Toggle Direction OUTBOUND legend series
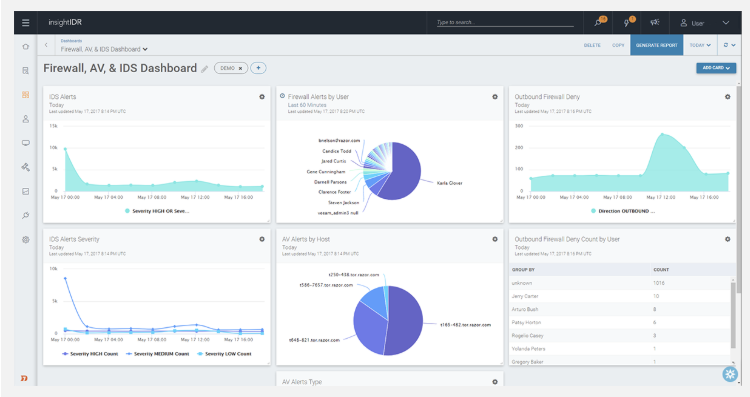The width and height of the screenshot is (750, 397). coord(623,211)
